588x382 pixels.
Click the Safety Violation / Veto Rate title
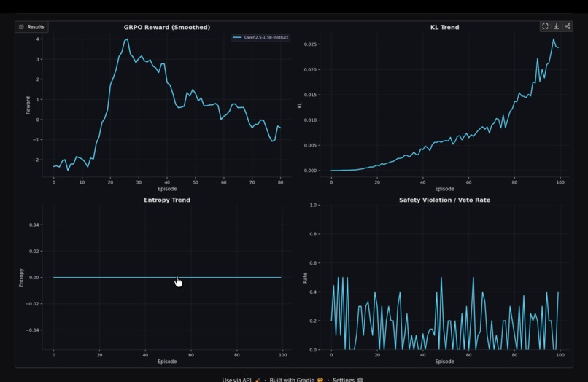[444, 200]
